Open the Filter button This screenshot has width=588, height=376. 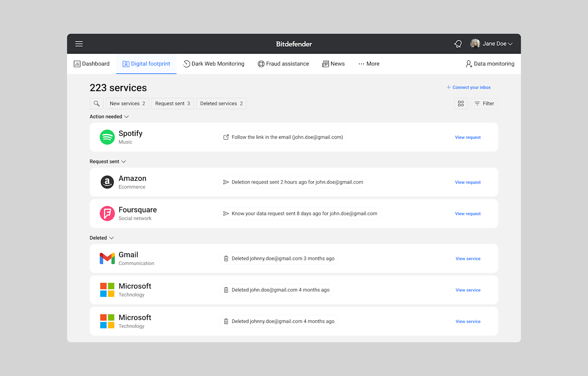click(484, 104)
